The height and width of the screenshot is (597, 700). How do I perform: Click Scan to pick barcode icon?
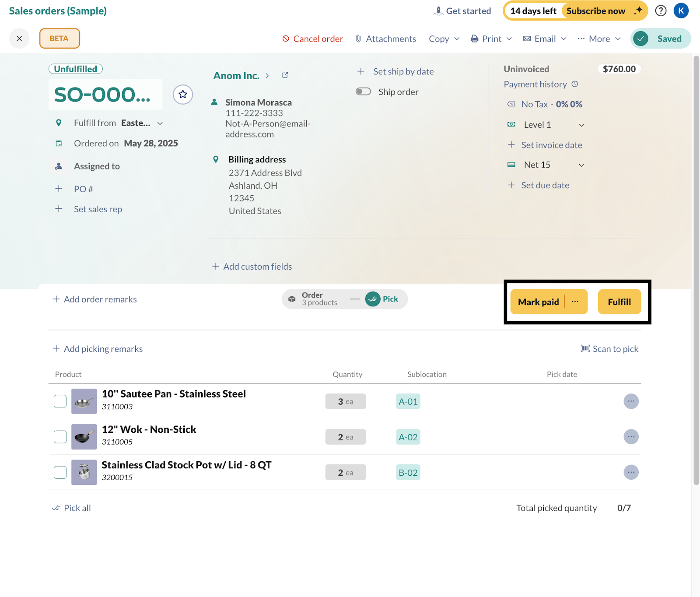(585, 348)
